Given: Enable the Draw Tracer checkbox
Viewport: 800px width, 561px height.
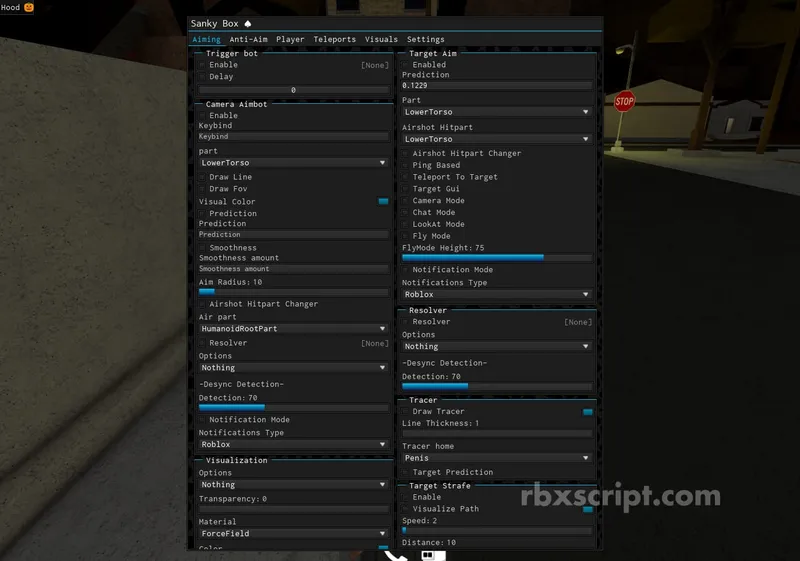Looking at the screenshot, I should [405, 411].
